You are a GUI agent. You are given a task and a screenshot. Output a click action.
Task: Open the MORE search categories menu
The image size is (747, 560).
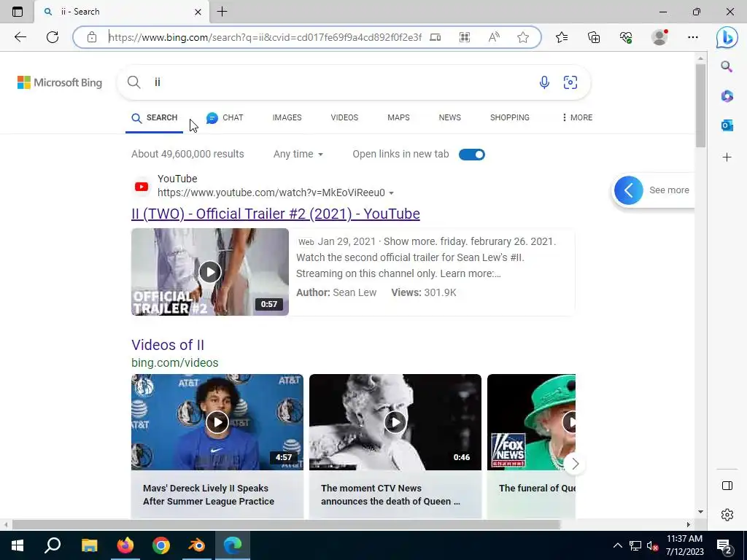(577, 117)
